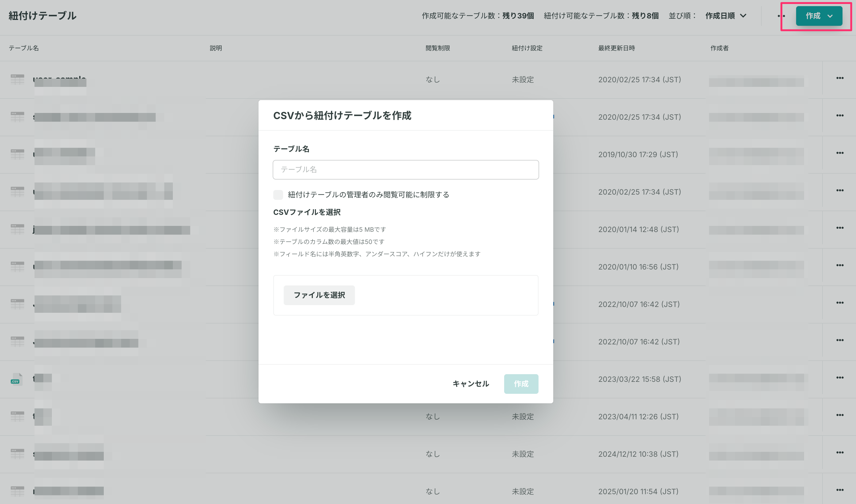
Task: Click the table icon of the 2020/01/10 row
Action: coord(17,267)
